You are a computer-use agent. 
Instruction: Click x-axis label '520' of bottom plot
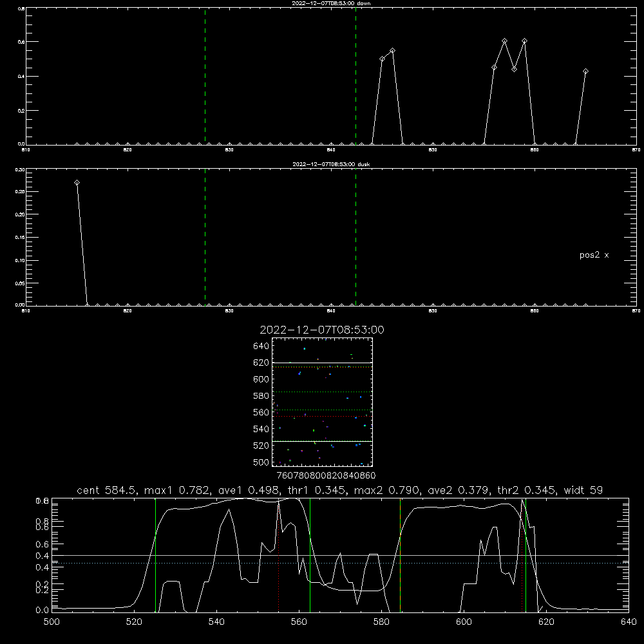pos(134,622)
